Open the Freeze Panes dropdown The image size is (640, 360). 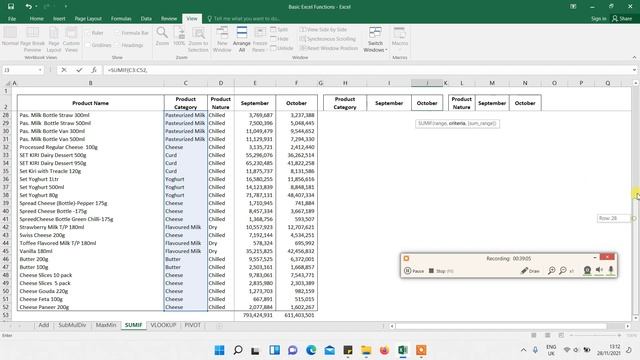click(260, 40)
